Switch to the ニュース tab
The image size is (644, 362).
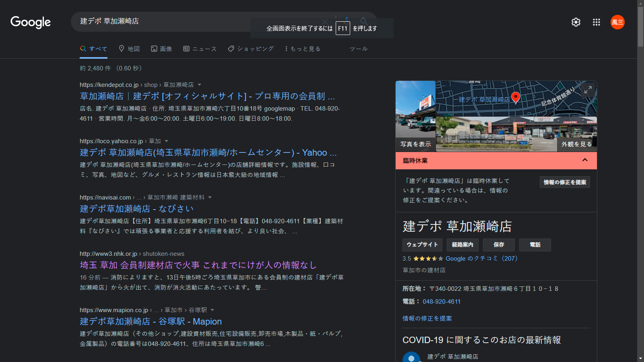pyautogui.click(x=200, y=49)
